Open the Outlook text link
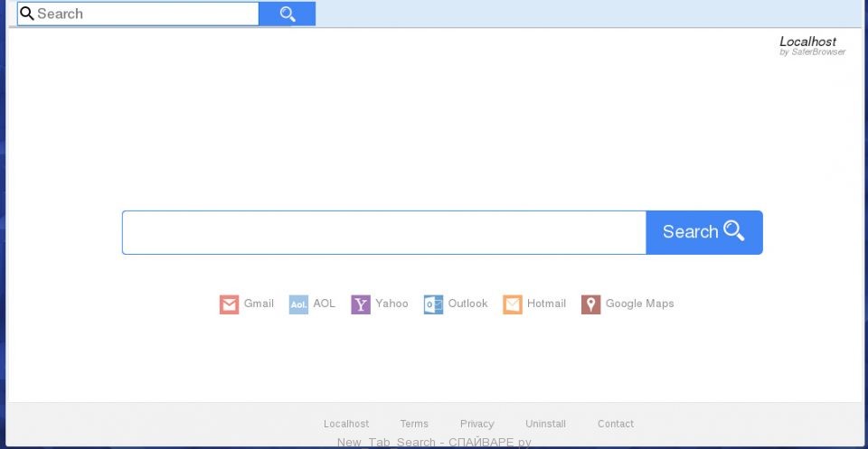Viewport: 868px width, 449px height. [467, 304]
